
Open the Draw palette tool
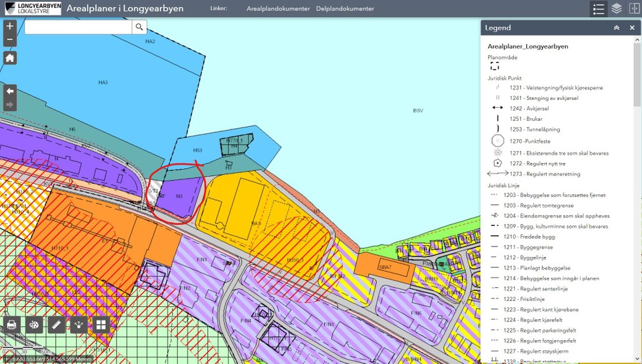[x=34, y=325]
